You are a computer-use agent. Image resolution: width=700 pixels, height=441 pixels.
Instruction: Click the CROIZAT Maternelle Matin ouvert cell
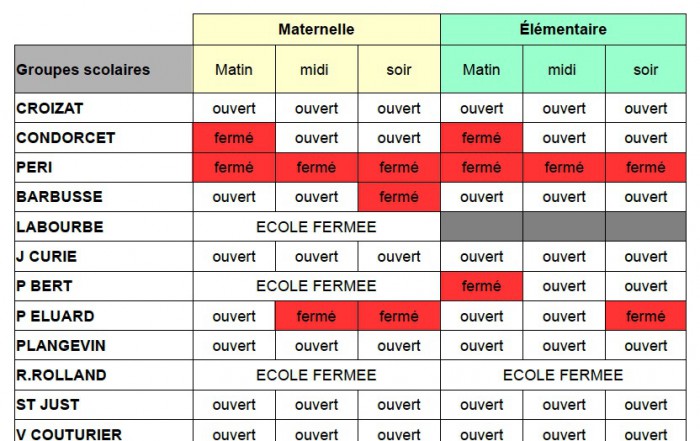tap(234, 108)
